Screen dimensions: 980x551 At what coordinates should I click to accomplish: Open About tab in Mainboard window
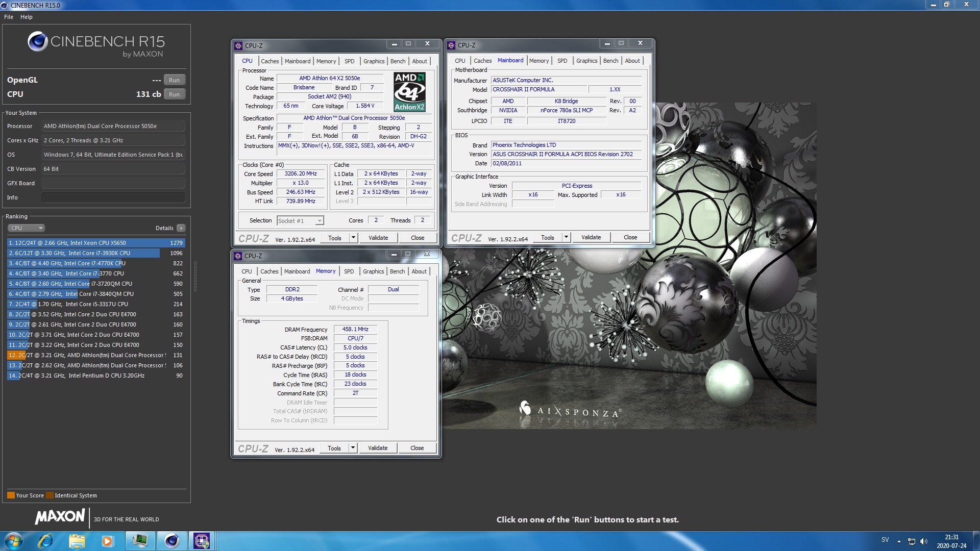632,61
